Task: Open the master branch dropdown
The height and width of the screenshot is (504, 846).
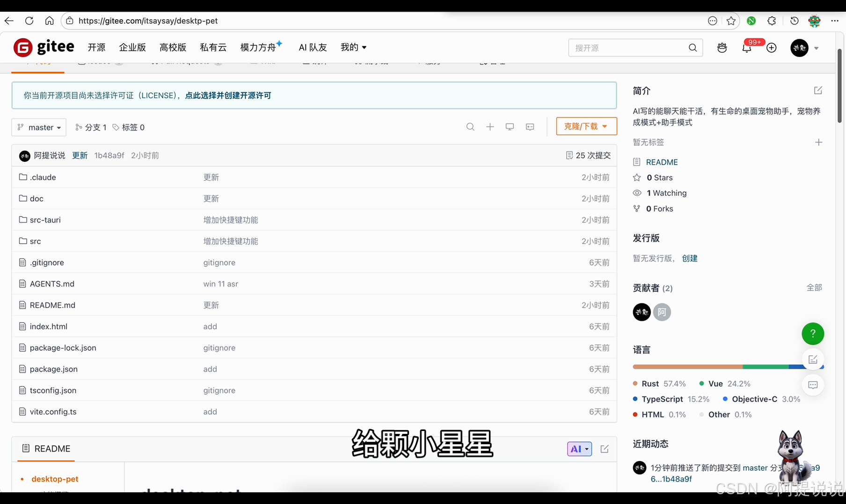Action: point(39,127)
